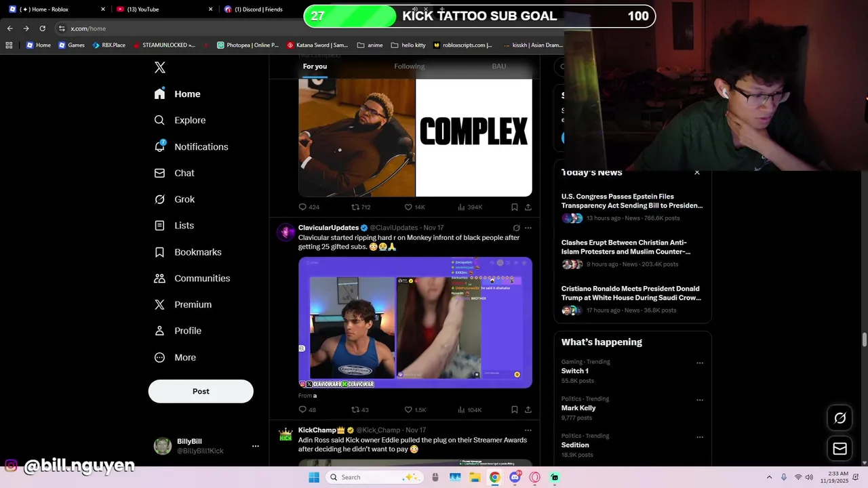The width and height of the screenshot is (868, 488).
Task: Go to Home in X sidebar
Action: pyautogui.click(x=177, y=94)
